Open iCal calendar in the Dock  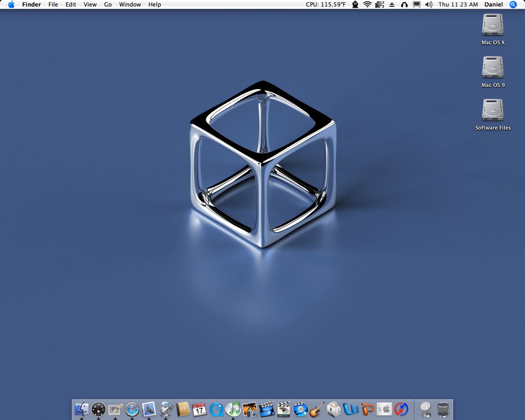(199, 409)
